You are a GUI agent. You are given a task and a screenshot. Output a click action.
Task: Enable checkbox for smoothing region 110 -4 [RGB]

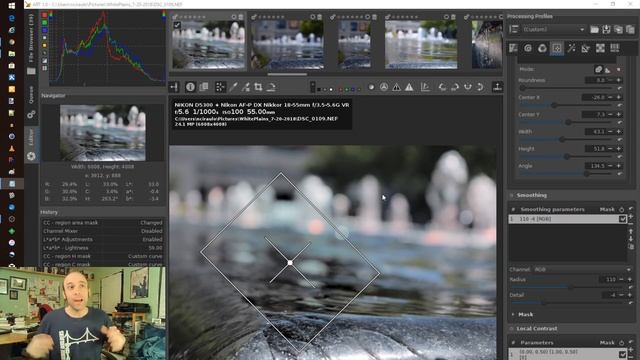click(622, 219)
